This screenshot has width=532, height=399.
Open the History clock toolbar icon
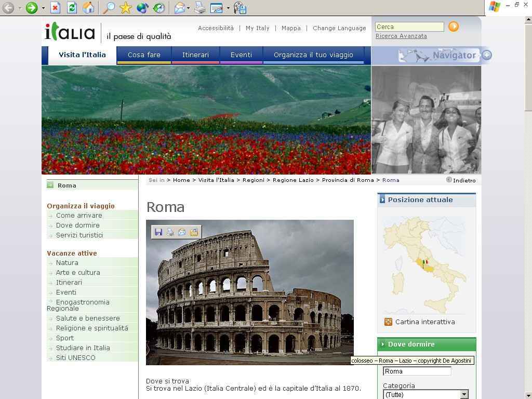pyautogui.click(x=159, y=7)
